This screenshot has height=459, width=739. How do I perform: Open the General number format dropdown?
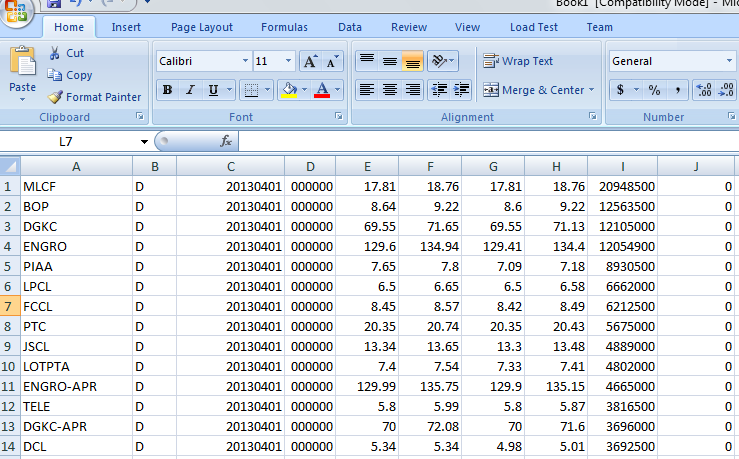coord(728,61)
